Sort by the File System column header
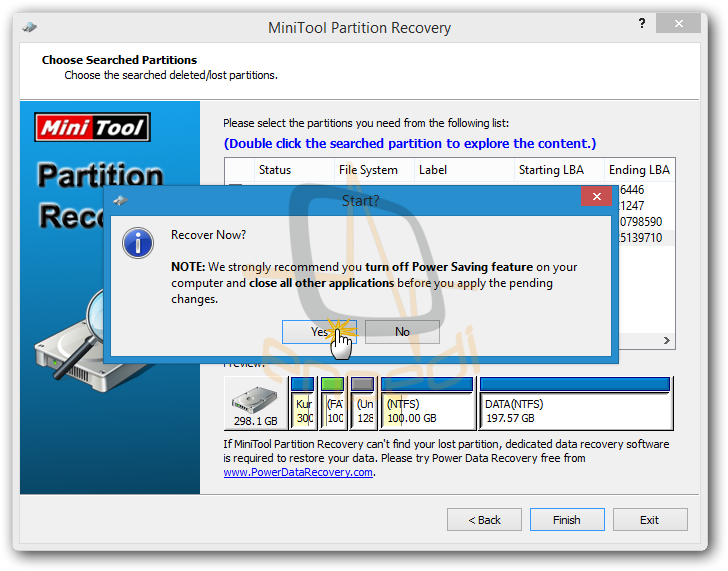 (374, 170)
